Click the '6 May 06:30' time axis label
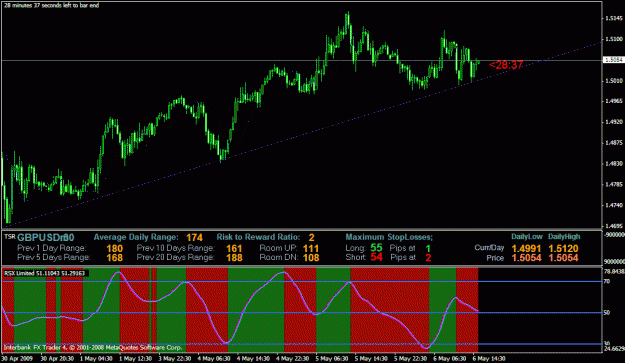 (450, 358)
